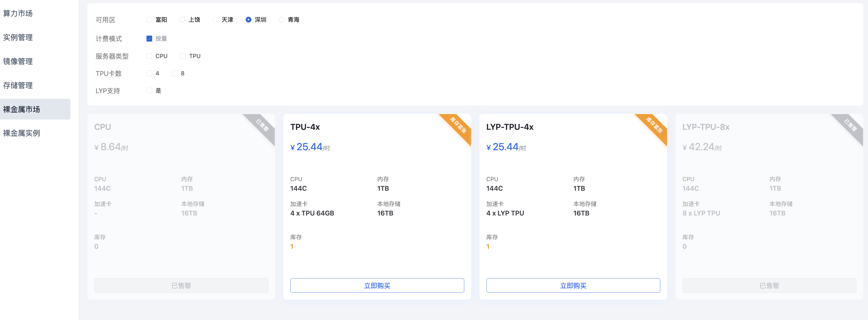Enable LYP支持 是 checkbox
868x320 pixels.
pyautogui.click(x=149, y=91)
